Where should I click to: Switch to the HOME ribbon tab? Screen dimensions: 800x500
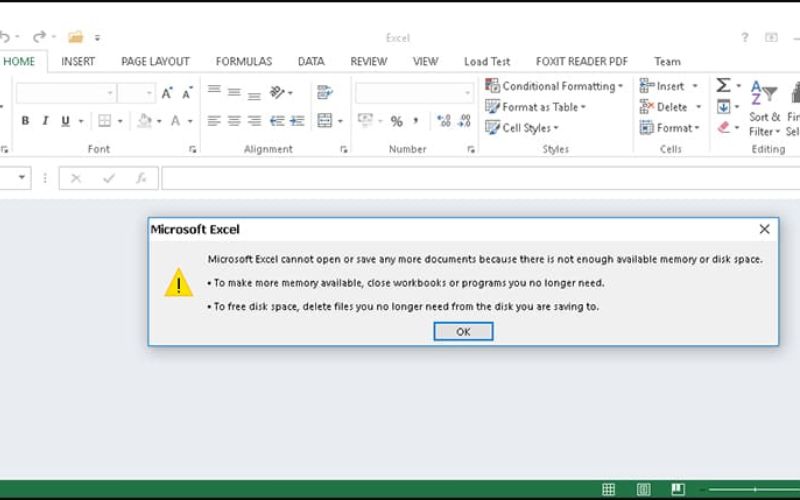19,62
